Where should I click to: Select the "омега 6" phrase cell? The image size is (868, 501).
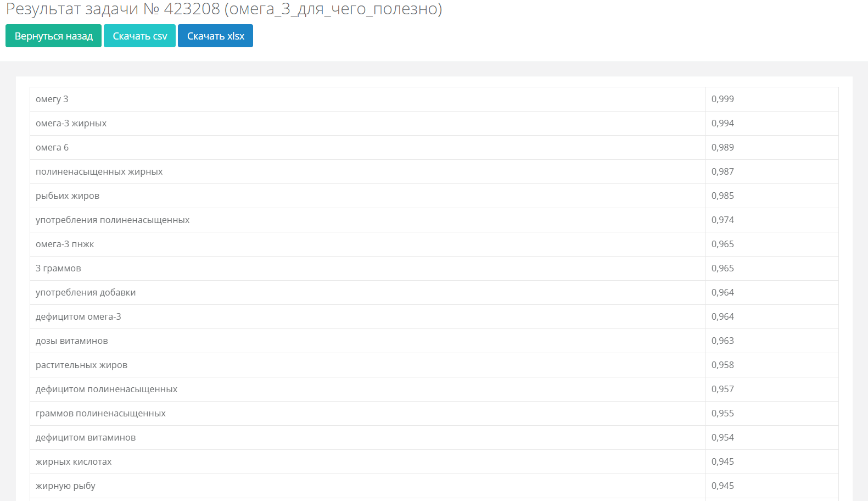[52, 148]
